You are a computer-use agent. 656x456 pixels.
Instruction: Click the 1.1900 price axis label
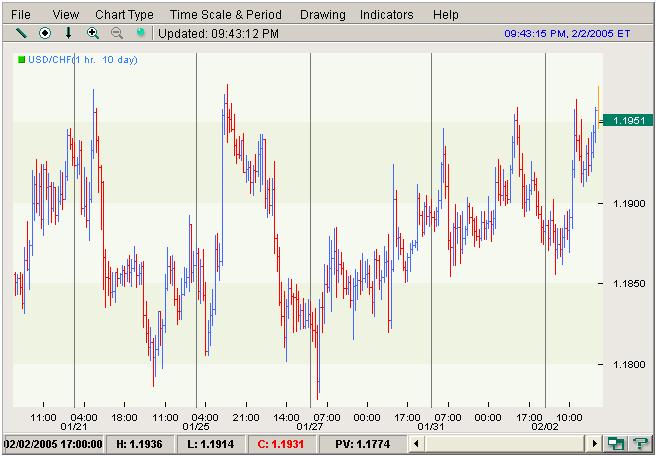pyautogui.click(x=627, y=203)
